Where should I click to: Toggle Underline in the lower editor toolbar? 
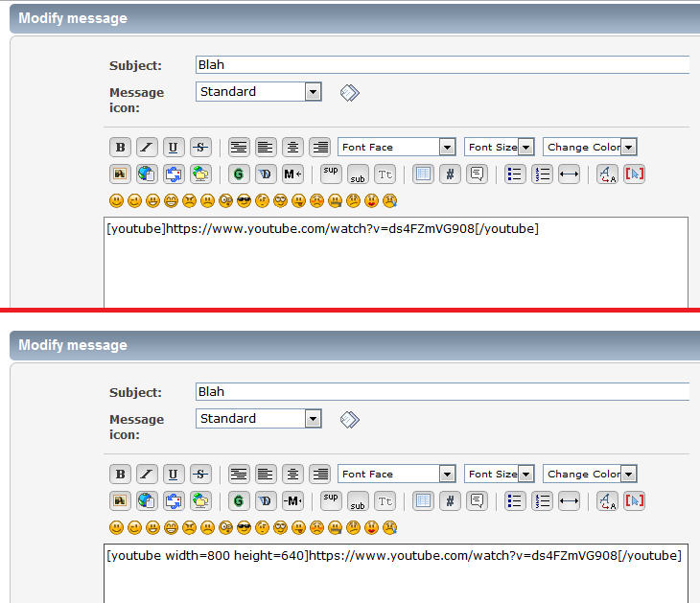point(174,474)
